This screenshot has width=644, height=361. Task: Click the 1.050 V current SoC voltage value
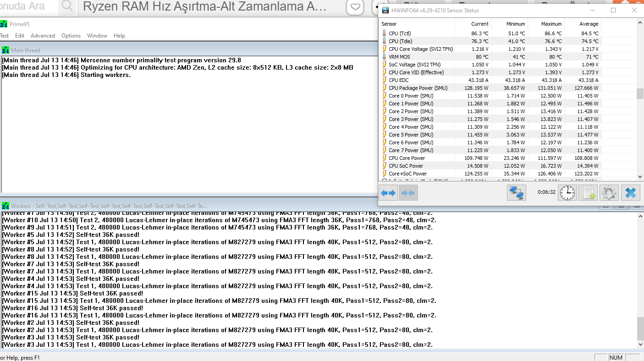coord(480,65)
